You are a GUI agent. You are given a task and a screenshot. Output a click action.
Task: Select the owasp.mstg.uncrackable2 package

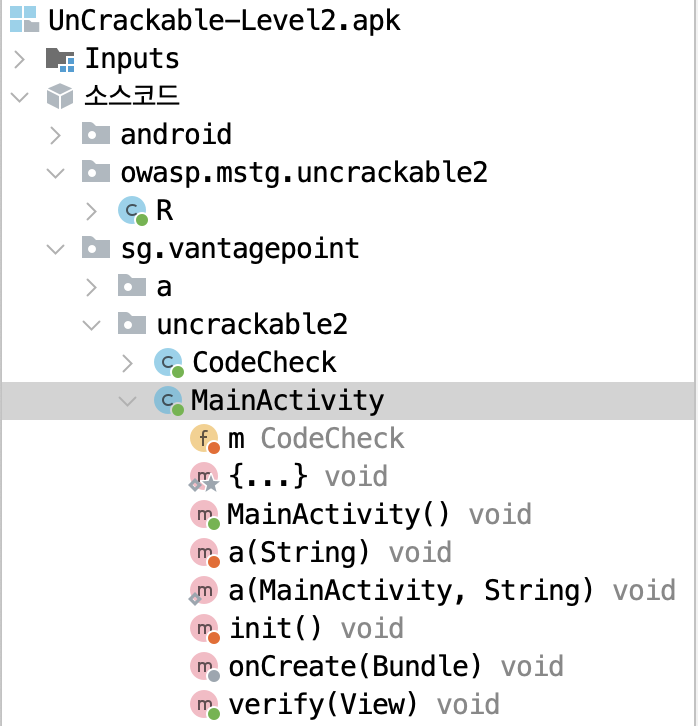[304, 172]
